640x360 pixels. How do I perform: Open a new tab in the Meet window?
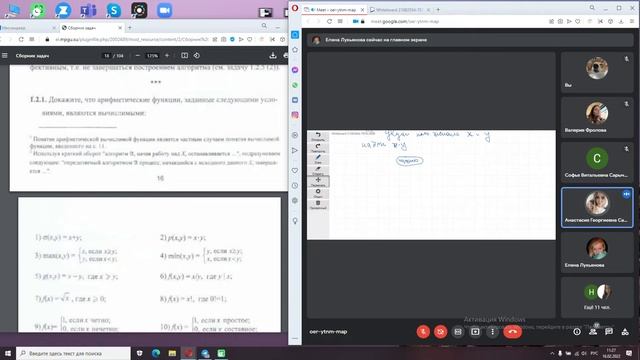pyautogui.click(x=438, y=9)
